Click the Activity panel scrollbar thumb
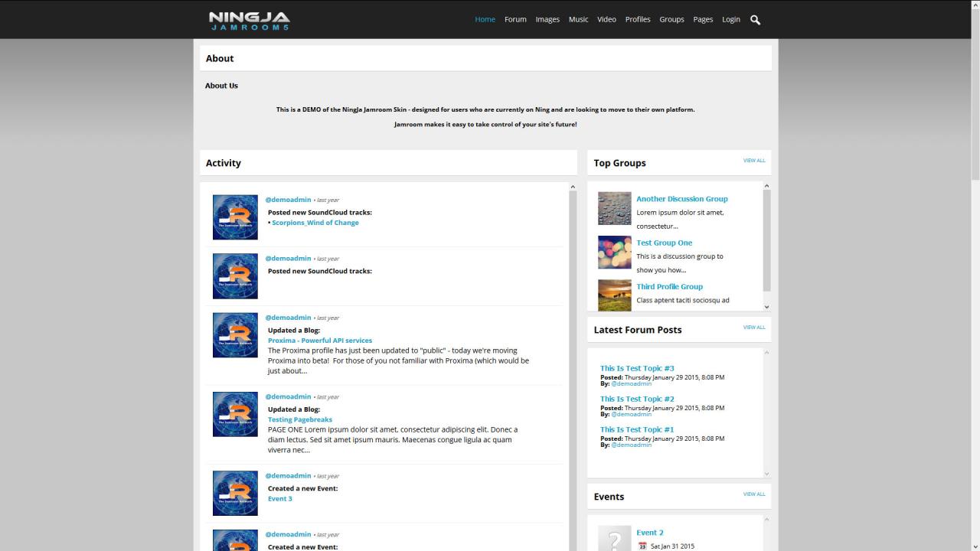The image size is (980, 551). 573,370
